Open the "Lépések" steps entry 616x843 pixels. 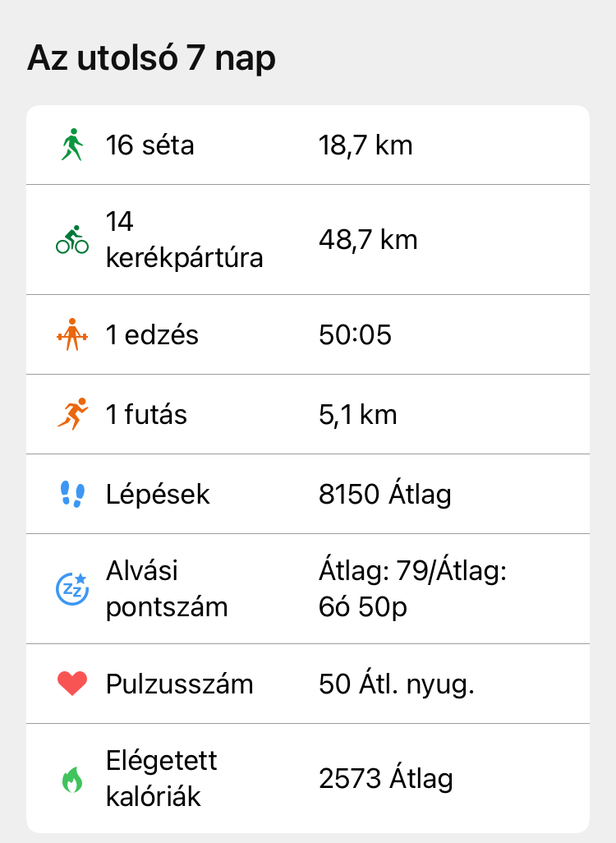point(158,494)
